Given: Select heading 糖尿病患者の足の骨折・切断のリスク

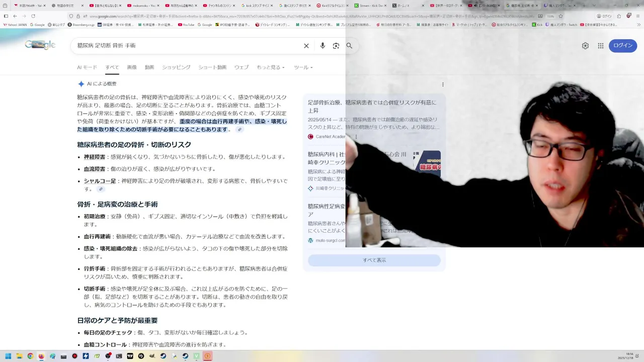Looking at the screenshot, I should pyautogui.click(x=134, y=145).
